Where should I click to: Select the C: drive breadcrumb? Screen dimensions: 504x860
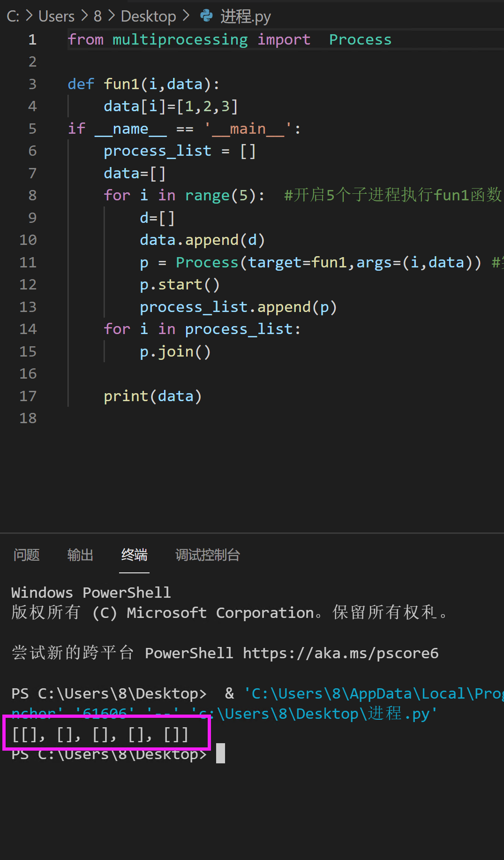pyautogui.click(x=13, y=16)
